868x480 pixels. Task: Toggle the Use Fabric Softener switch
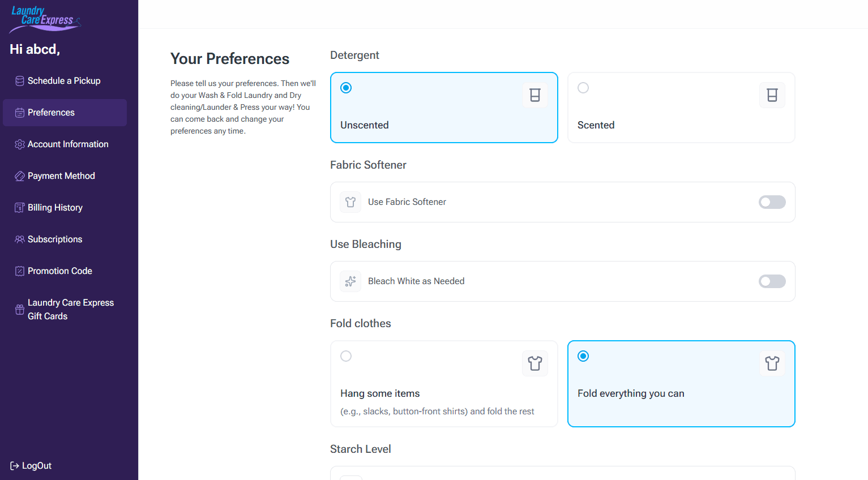772,202
